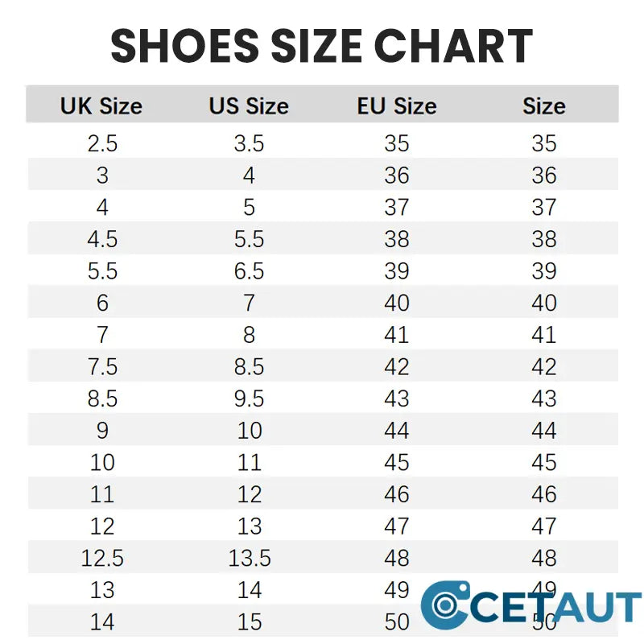The width and height of the screenshot is (644, 644).
Task: Select value 35 in EU Size column
Action: [x=397, y=144]
